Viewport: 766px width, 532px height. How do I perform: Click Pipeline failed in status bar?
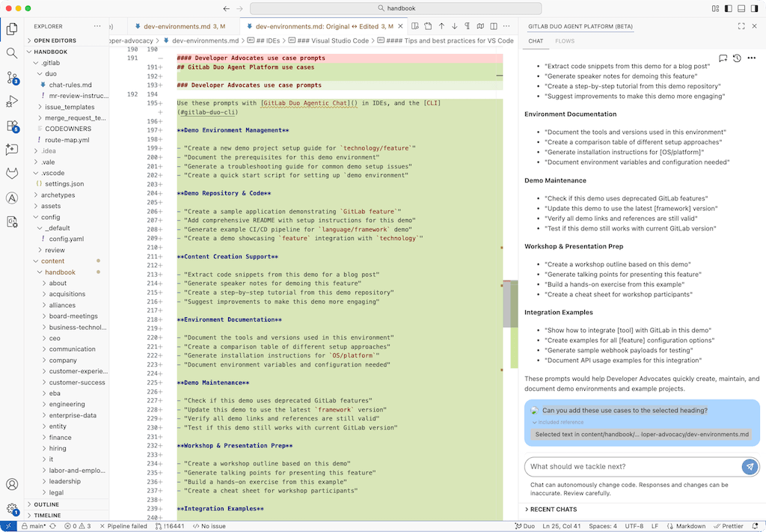pyautogui.click(x=123, y=526)
